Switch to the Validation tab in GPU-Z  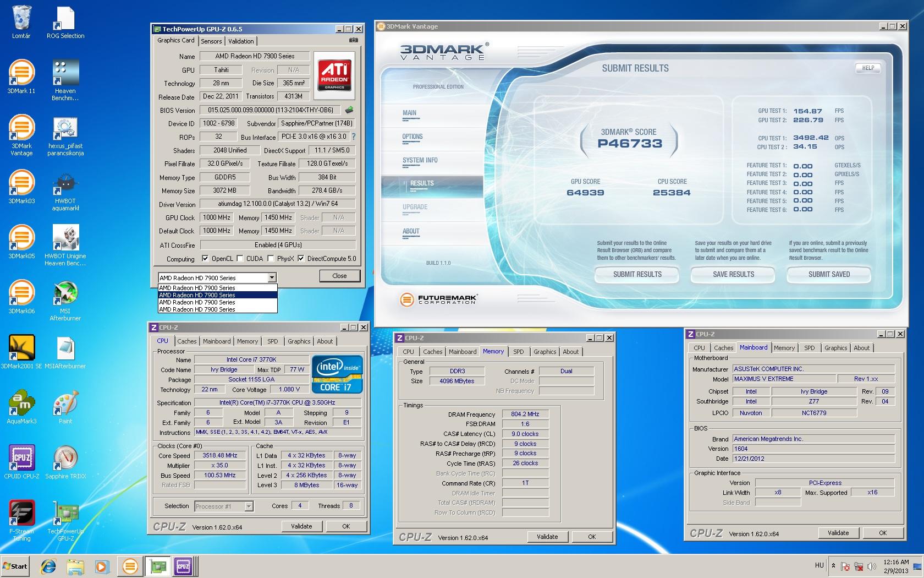pos(241,41)
